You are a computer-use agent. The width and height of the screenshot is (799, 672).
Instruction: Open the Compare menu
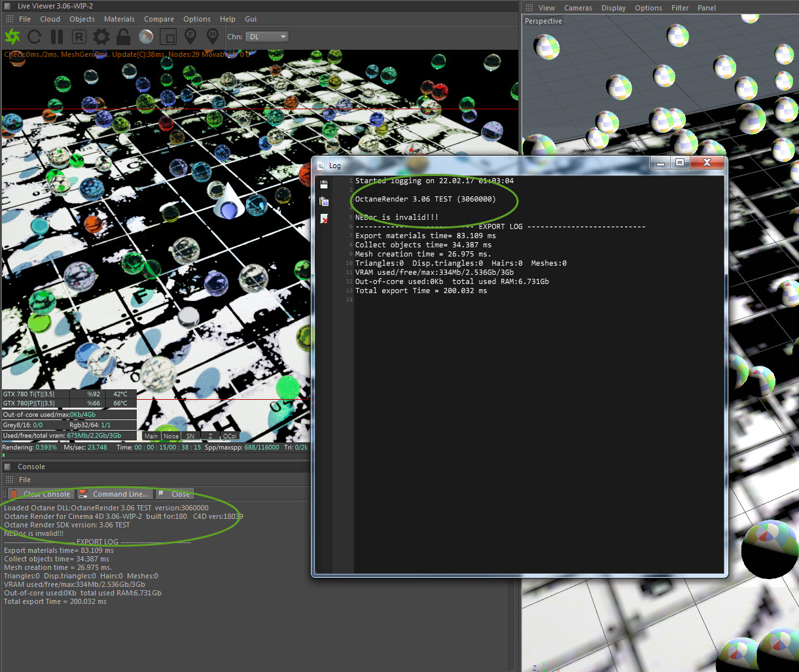coord(159,19)
